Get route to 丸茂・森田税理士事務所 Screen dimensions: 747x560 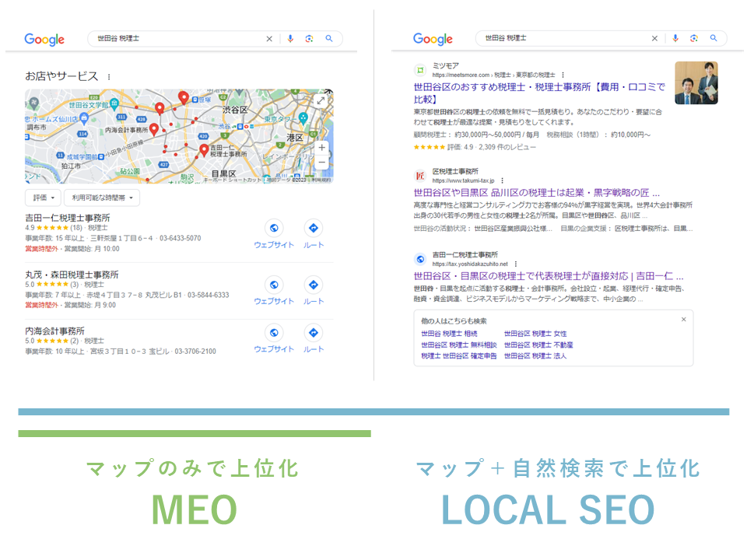[x=314, y=292]
